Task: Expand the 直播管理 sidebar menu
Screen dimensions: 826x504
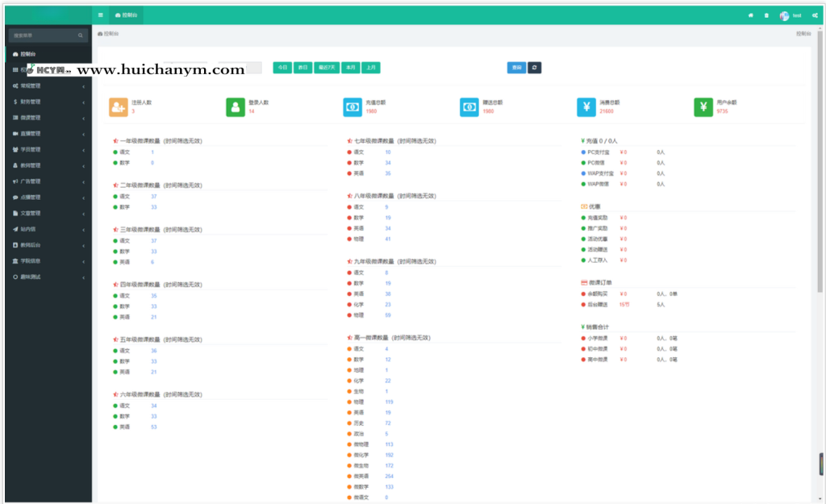Action: pos(48,134)
